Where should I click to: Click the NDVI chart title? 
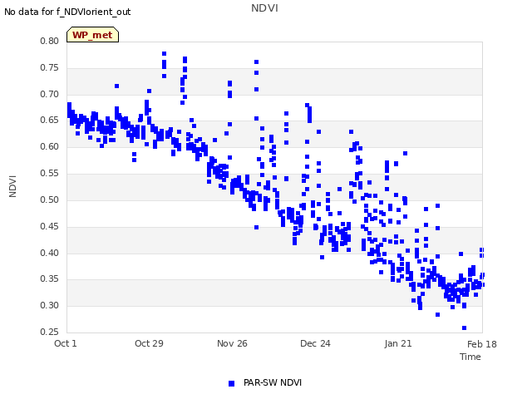(x=264, y=8)
